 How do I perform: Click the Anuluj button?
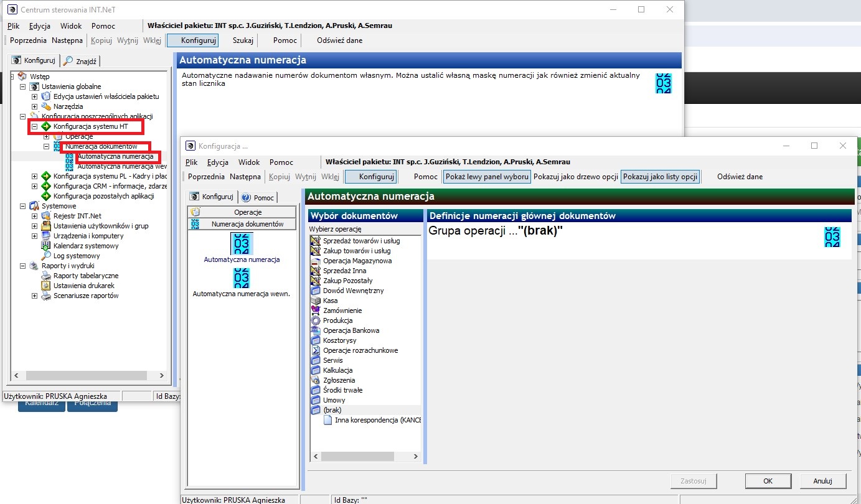click(x=822, y=481)
